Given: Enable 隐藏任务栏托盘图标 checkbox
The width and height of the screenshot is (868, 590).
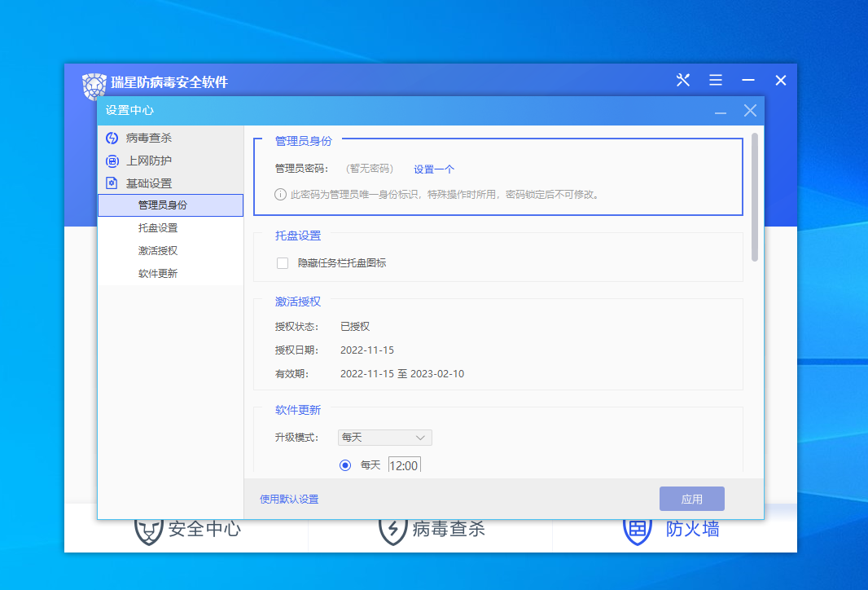Looking at the screenshot, I should [x=283, y=263].
